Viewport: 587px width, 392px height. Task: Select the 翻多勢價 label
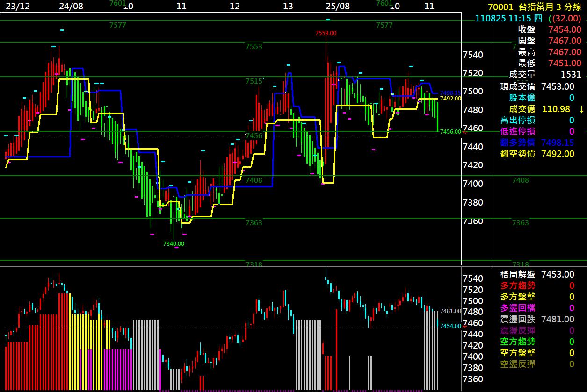click(518, 143)
